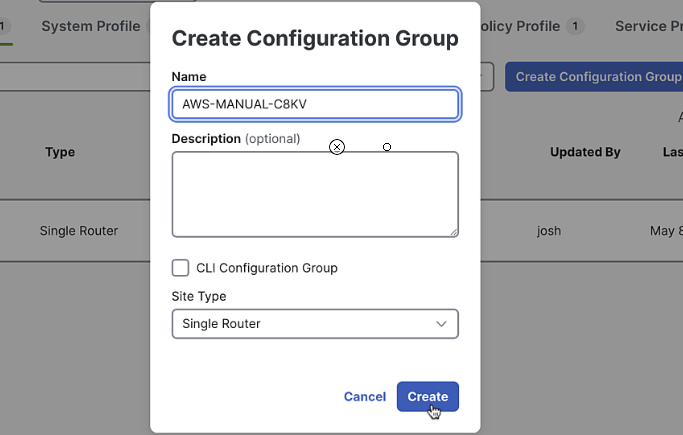This screenshot has height=435, width=683.
Task: Click the small hollow circle marker above the description box
Action: (x=387, y=147)
